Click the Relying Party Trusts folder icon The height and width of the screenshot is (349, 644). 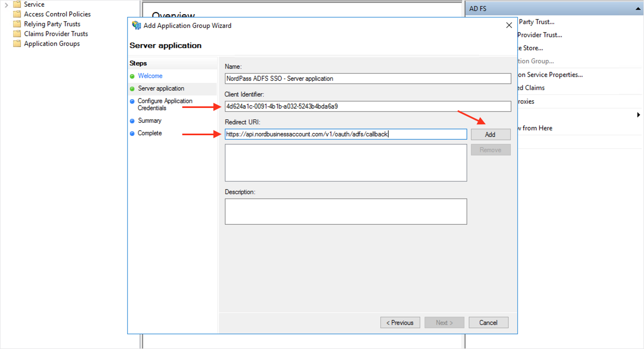(x=17, y=24)
